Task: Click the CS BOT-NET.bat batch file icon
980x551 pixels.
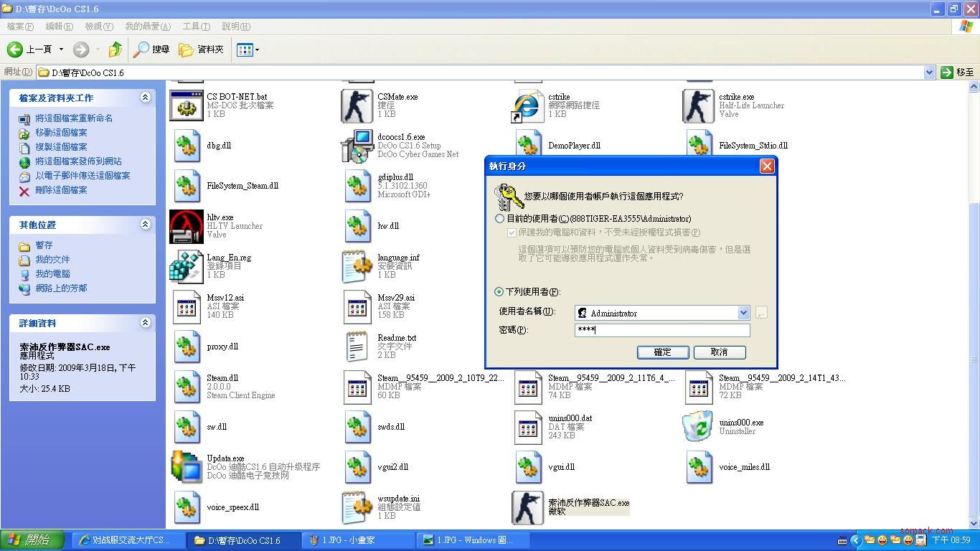Action: (187, 106)
